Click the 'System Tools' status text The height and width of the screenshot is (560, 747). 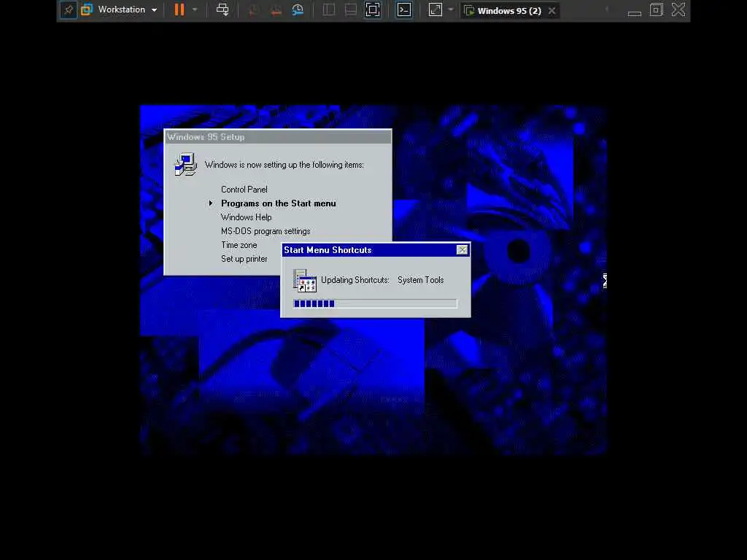coord(421,280)
